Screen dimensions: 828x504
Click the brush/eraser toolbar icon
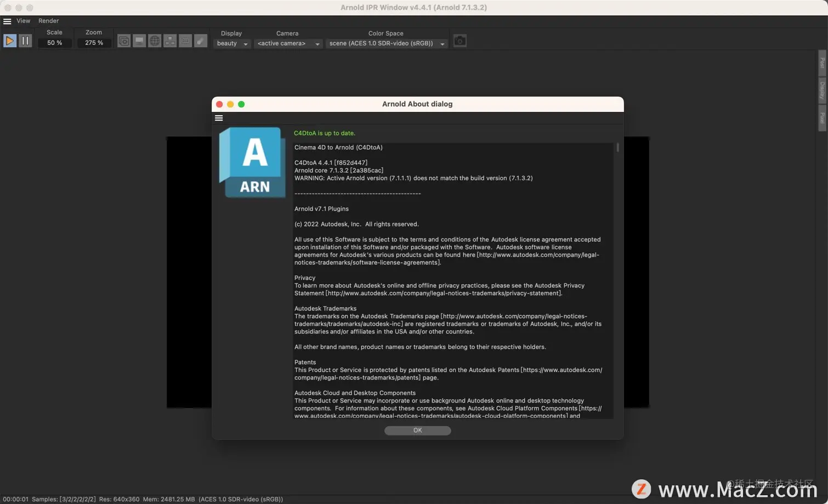click(201, 41)
